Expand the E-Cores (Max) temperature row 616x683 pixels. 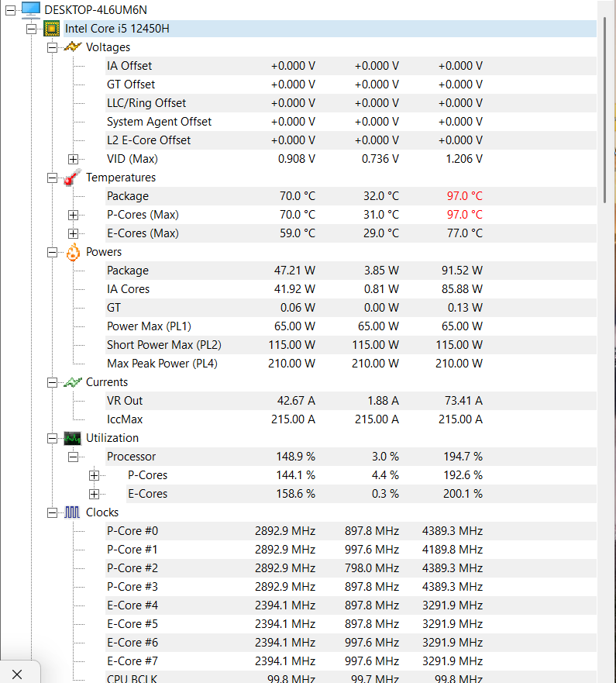click(x=73, y=233)
